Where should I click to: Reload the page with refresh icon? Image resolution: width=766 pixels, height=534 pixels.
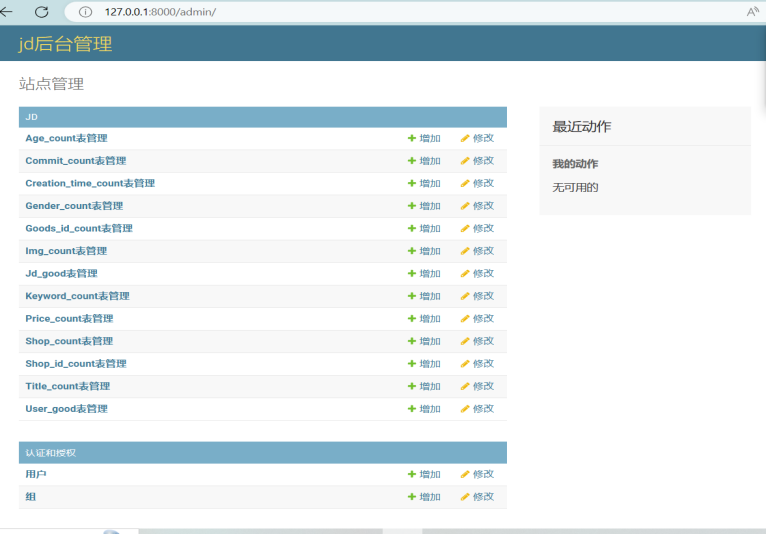(42, 12)
